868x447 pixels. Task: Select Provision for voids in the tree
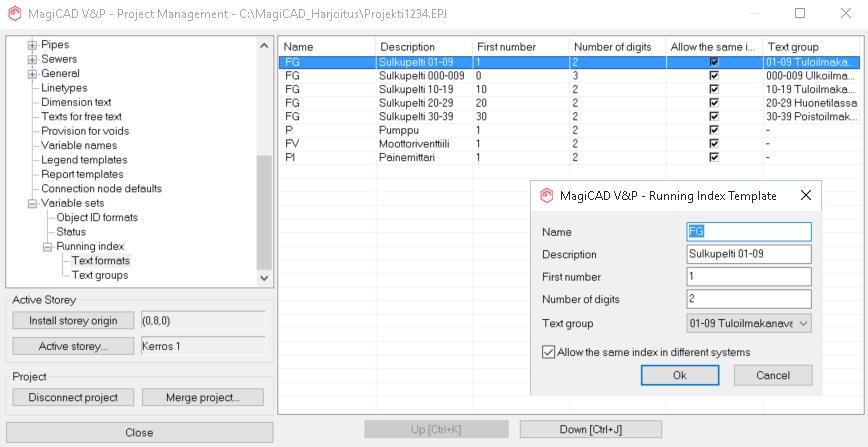pos(85,131)
